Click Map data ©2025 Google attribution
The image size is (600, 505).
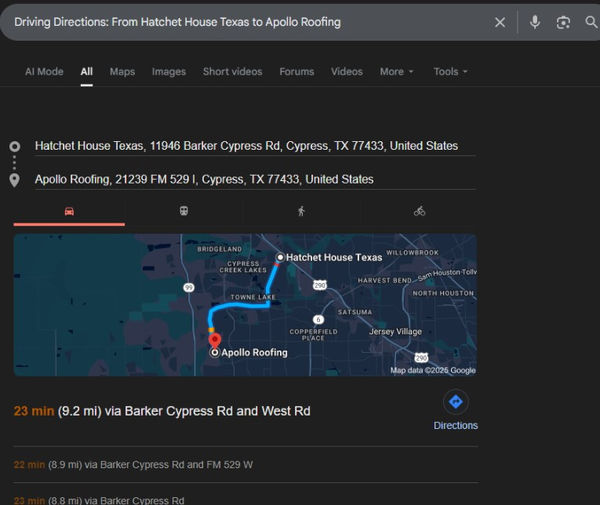tap(433, 370)
